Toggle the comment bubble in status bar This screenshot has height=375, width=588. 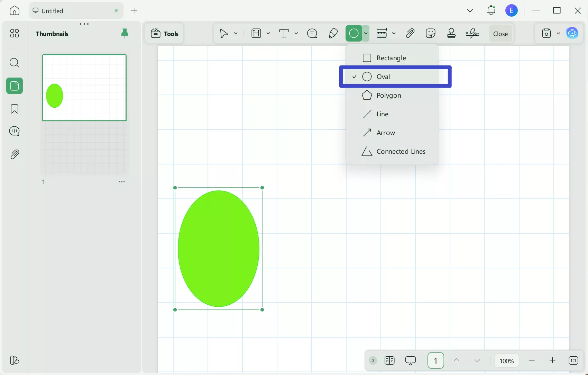410,360
